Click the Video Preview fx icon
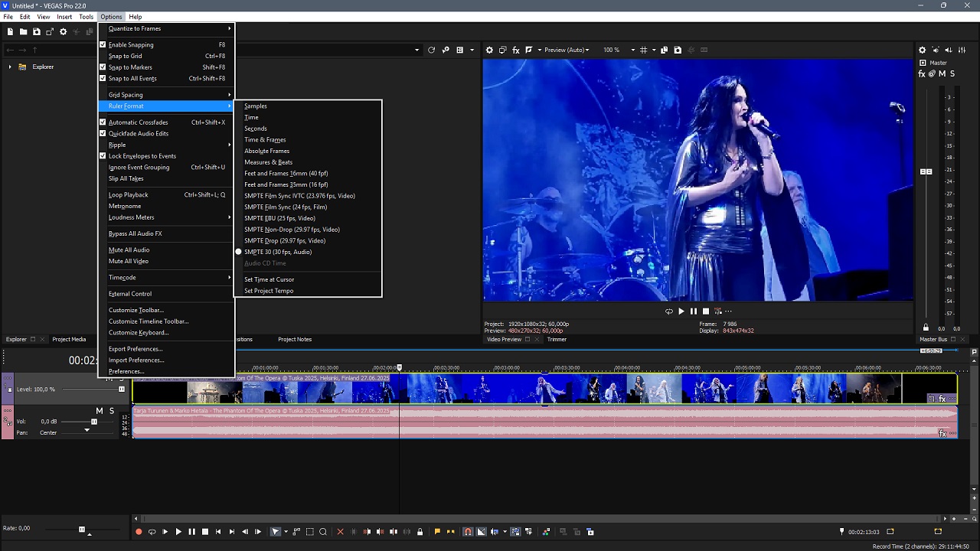980x551 pixels. (516, 51)
